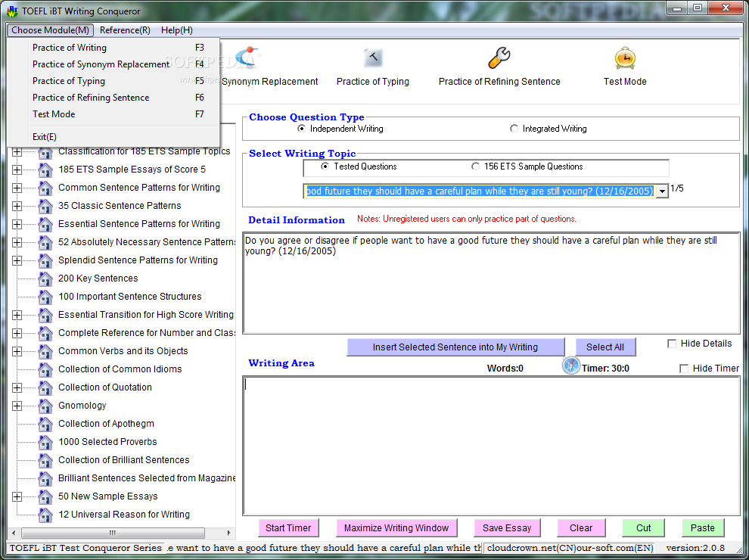Click house icon for Classification for 185 ETS Sample Topics
The height and width of the screenshot is (560, 749).
click(45, 152)
